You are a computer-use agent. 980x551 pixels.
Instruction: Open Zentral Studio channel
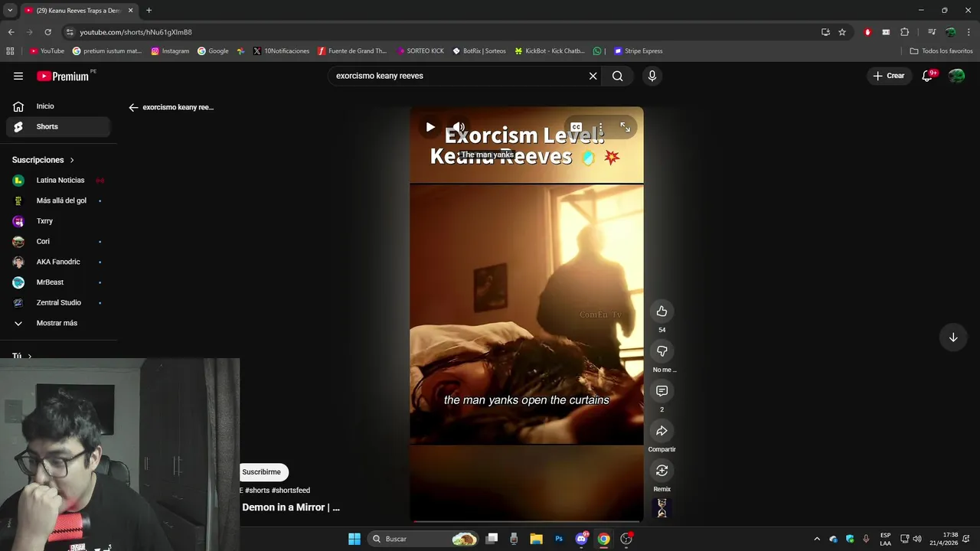tap(58, 303)
